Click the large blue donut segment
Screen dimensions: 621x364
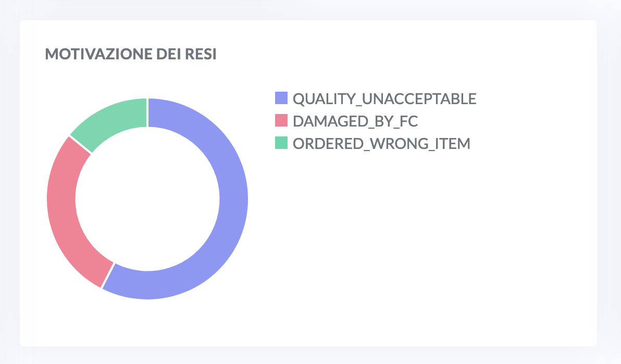coord(233,198)
